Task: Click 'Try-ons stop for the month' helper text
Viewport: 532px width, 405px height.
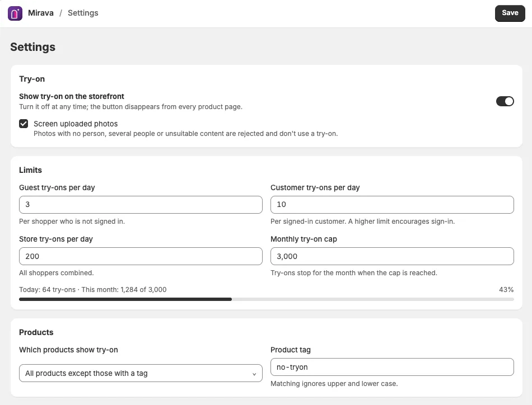Action: coord(354,273)
